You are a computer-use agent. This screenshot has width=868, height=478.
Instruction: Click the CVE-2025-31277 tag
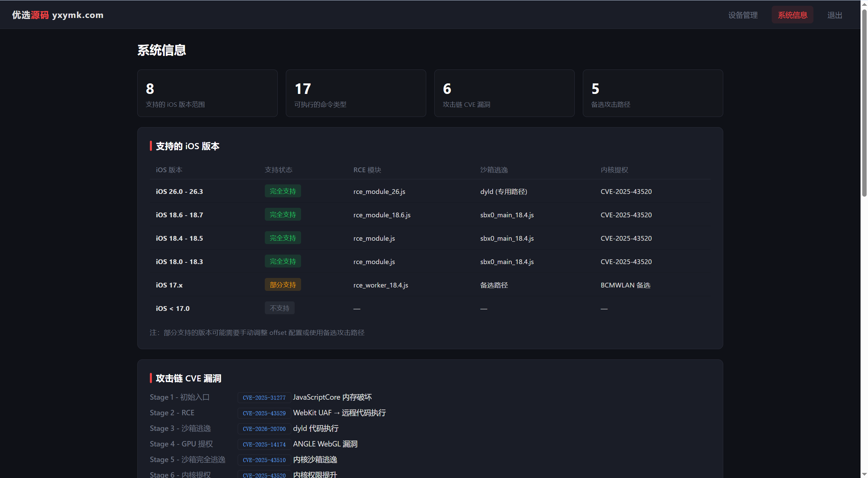tap(264, 398)
